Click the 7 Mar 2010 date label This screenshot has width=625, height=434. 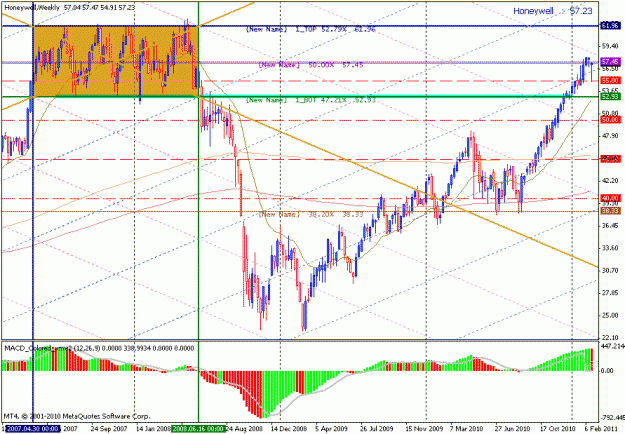point(468,429)
